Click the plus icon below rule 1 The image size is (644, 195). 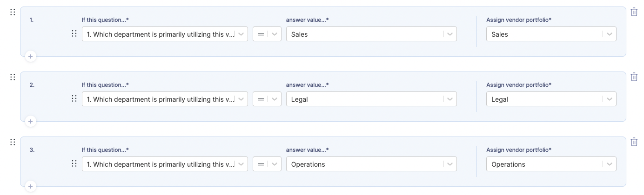coord(30,56)
